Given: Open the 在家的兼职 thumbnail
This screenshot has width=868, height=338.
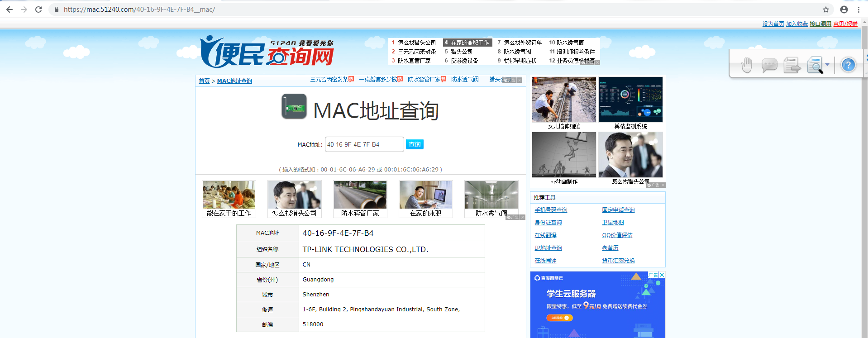Looking at the screenshot, I should pos(426,199).
